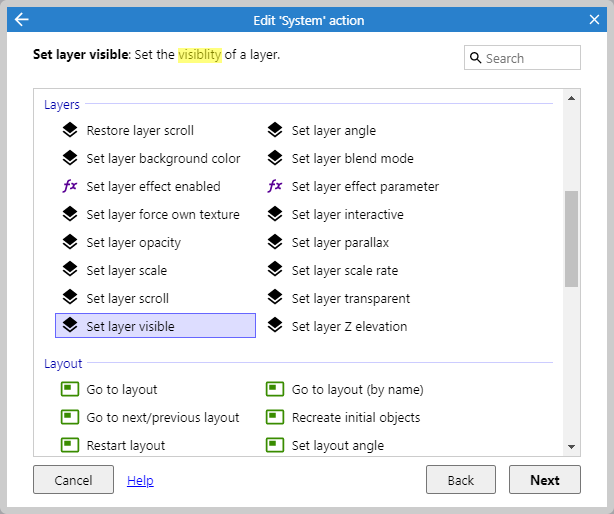The width and height of the screenshot is (614, 514).
Task: Click the icon beside Set layer opacity
Action: [70, 242]
